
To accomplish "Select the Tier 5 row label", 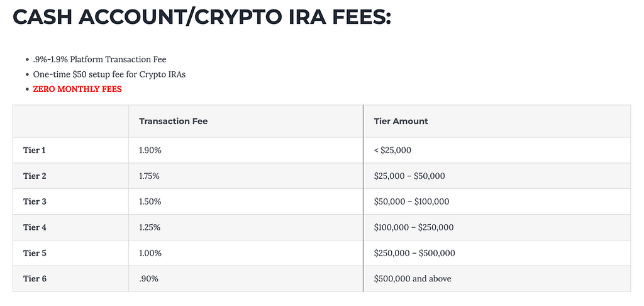I will coord(35,253).
